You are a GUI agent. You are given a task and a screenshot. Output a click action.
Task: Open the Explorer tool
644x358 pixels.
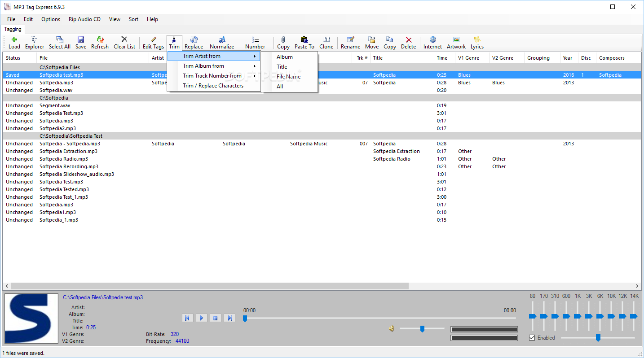(35, 43)
